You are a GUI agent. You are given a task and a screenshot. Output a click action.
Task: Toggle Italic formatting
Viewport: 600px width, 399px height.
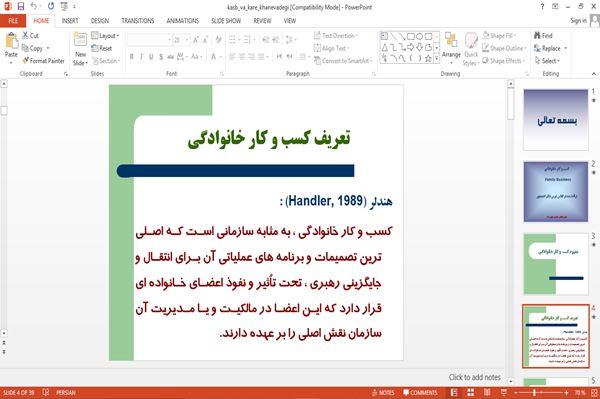141,57
